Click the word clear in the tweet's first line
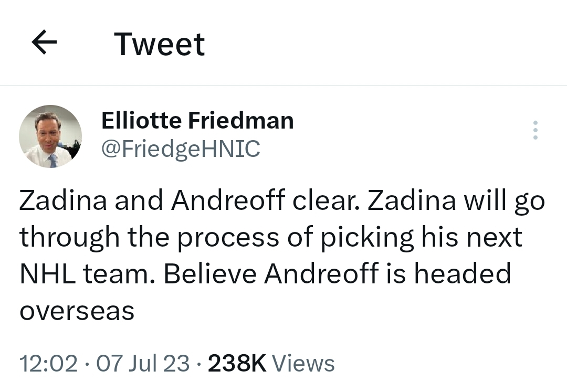Image resolution: width=567 pixels, height=392 pixels. (x=326, y=200)
